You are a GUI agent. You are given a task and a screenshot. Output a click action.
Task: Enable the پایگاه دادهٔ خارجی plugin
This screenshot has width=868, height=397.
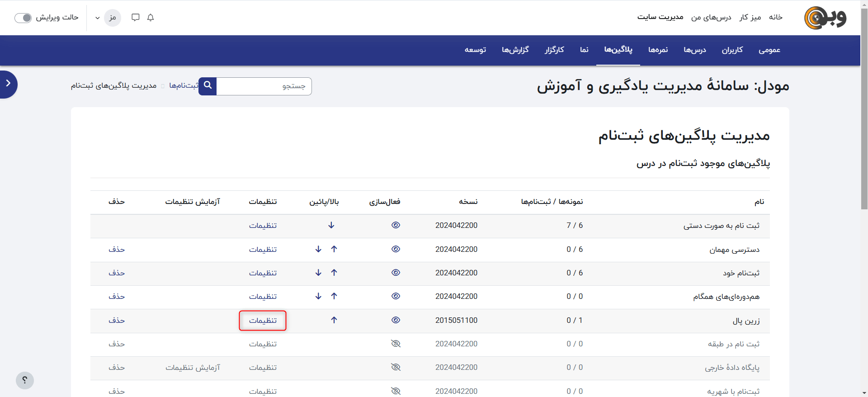coord(396,367)
